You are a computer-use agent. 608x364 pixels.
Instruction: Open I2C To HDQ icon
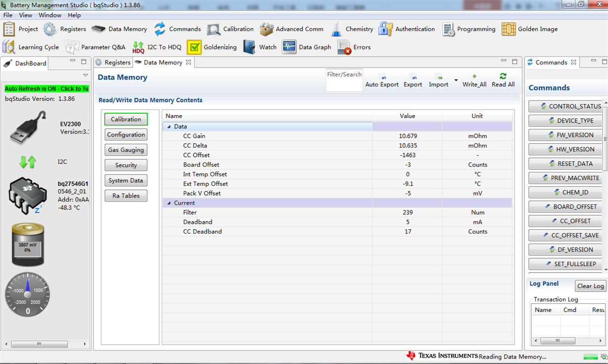(x=138, y=47)
